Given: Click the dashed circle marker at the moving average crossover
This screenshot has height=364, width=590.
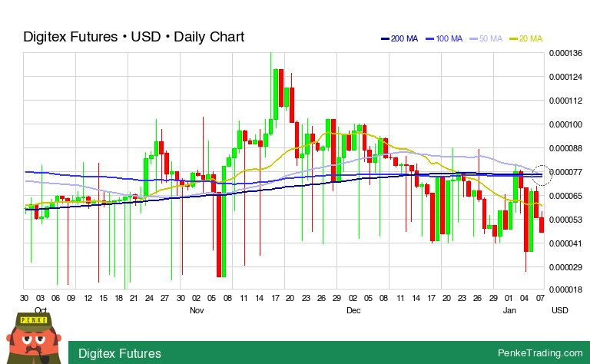Looking at the screenshot, I should (542, 175).
